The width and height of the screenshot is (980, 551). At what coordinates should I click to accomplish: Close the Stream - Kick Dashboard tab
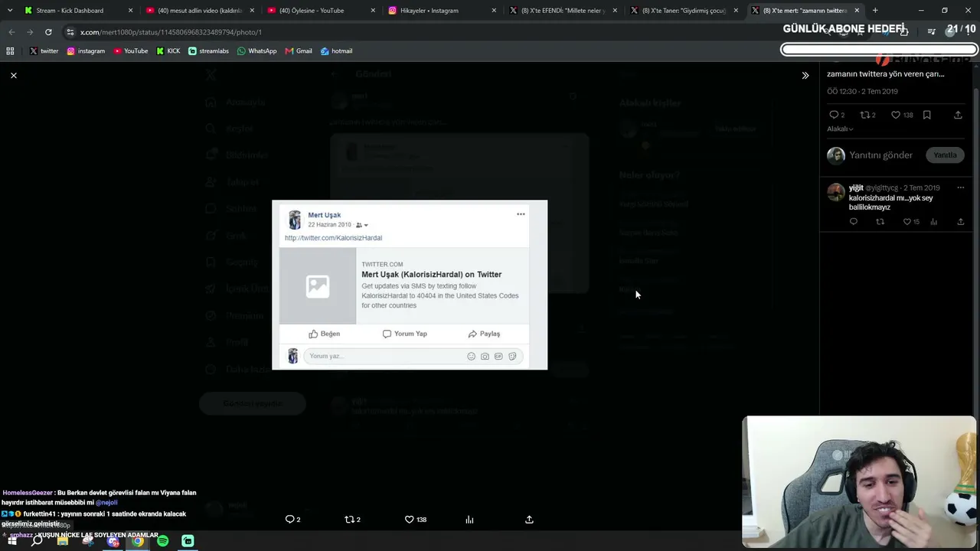131,11
